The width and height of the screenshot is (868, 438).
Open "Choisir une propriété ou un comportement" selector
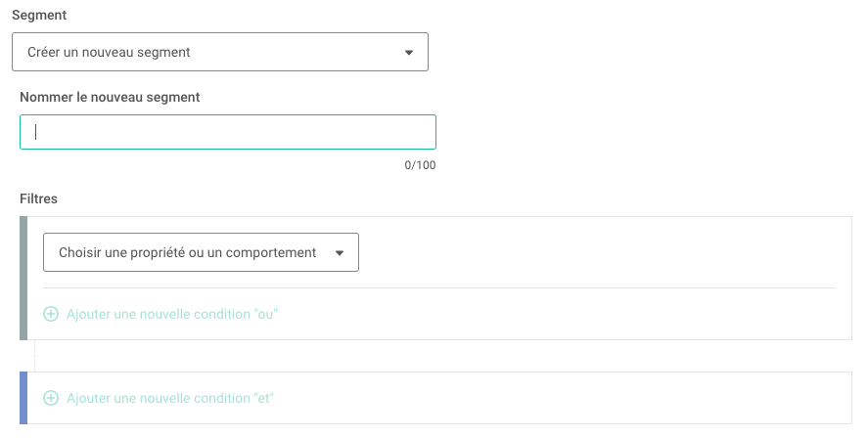point(201,252)
